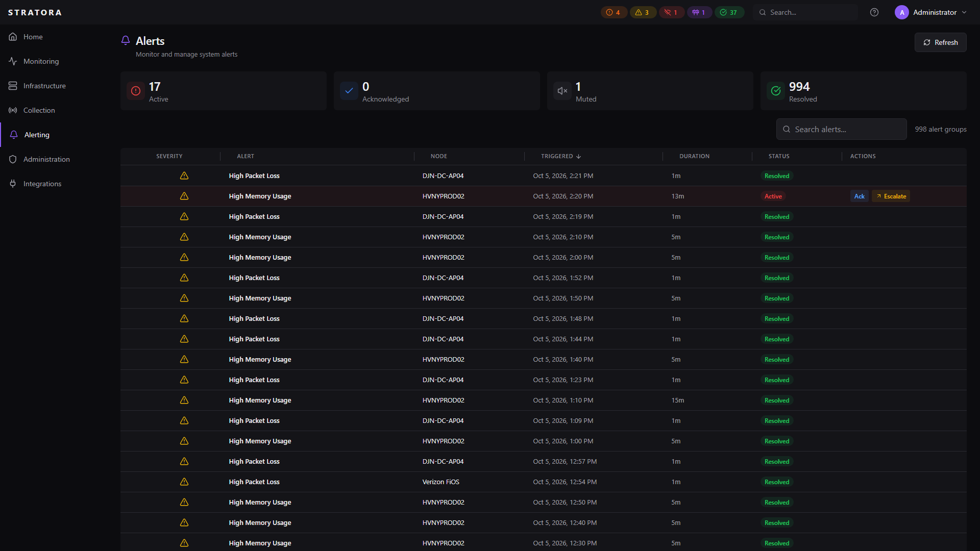Click the Acknowledged checkmark icon
The width and height of the screenshot is (980, 551).
point(349,91)
